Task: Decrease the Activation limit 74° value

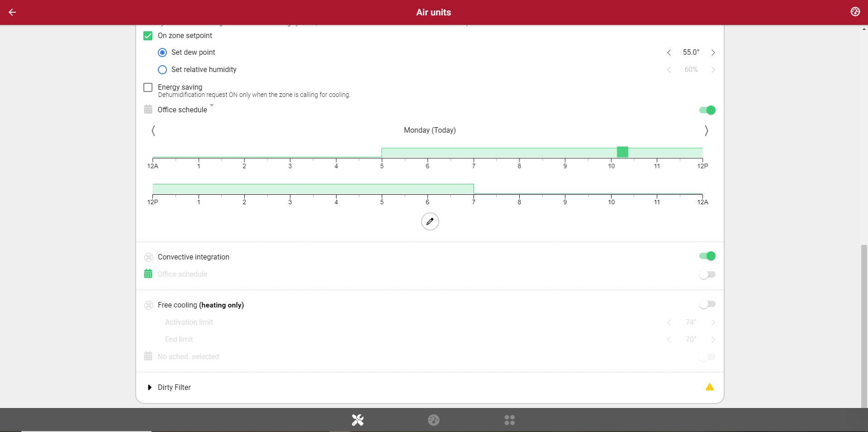Action: click(x=669, y=322)
